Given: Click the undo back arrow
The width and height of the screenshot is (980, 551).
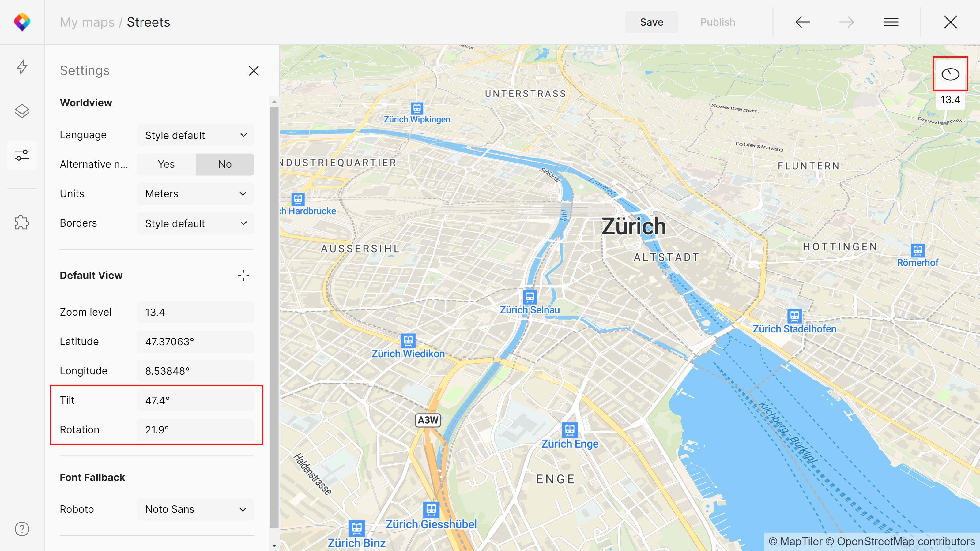Looking at the screenshot, I should coord(802,22).
